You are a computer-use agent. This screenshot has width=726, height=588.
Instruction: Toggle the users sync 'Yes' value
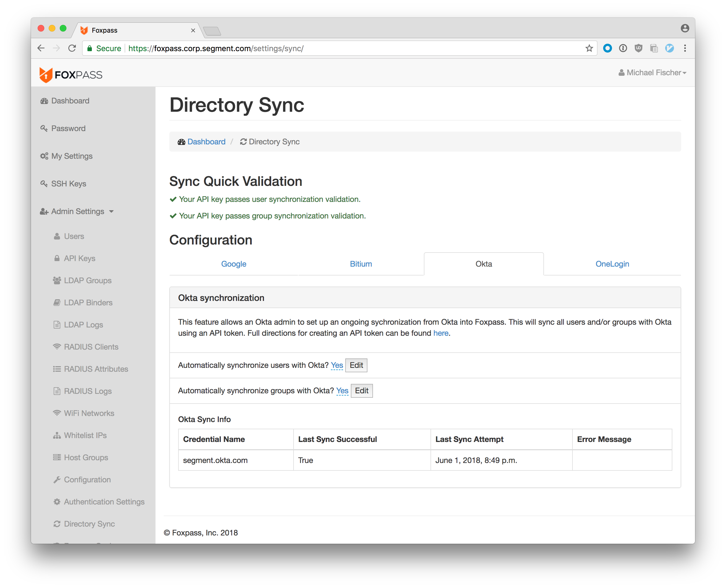337,365
